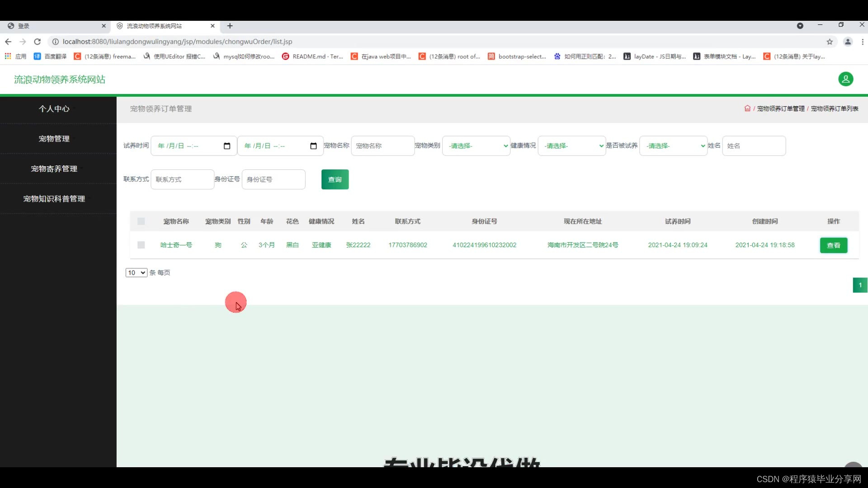The width and height of the screenshot is (868, 488).
Task: Click 查看 button for the order row
Action: (833, 245)
